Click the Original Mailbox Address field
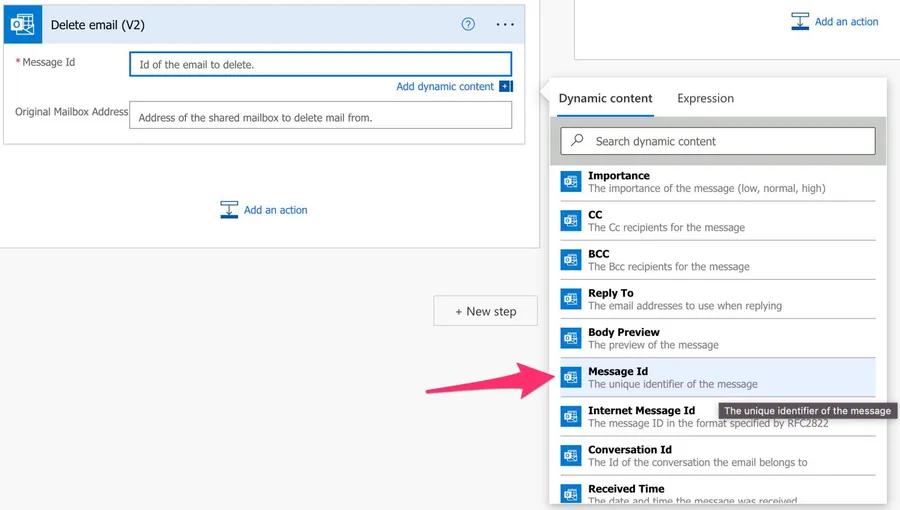 (320, 116)
